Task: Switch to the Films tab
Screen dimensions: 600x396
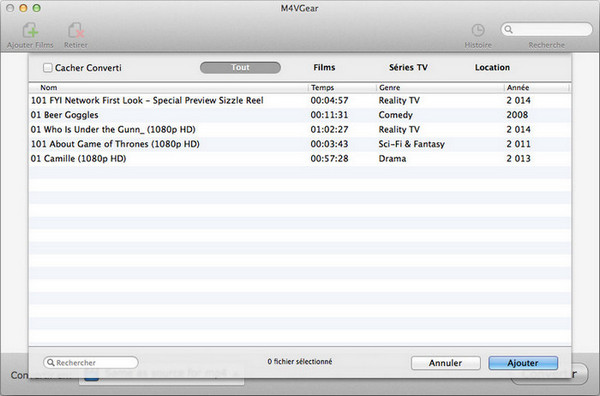Action: tap(324, 67)
